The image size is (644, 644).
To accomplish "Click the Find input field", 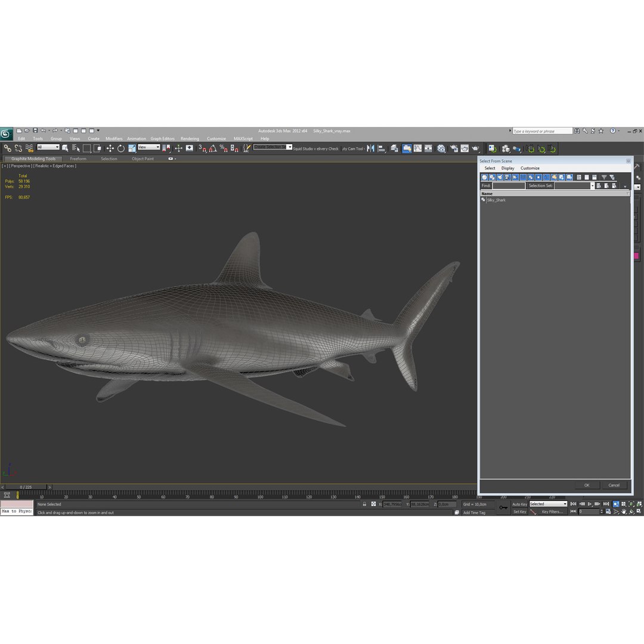I will coord(509,185).
